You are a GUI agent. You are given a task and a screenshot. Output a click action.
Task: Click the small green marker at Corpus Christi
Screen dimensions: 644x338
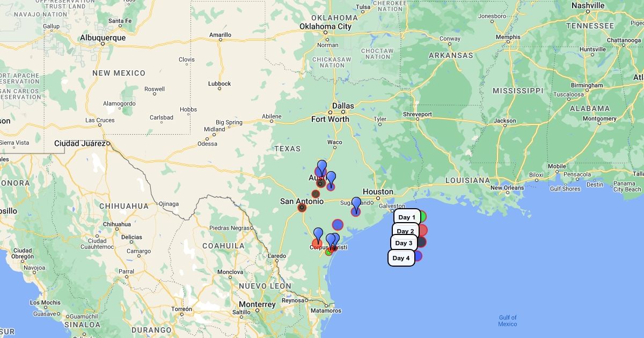click(328, 252)
